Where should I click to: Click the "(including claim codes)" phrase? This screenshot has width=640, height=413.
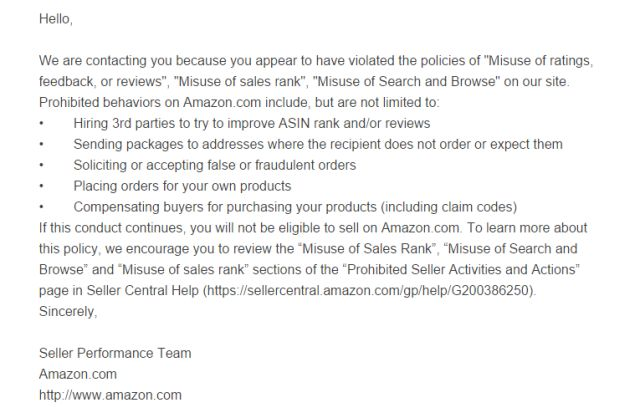coord(449,207)
